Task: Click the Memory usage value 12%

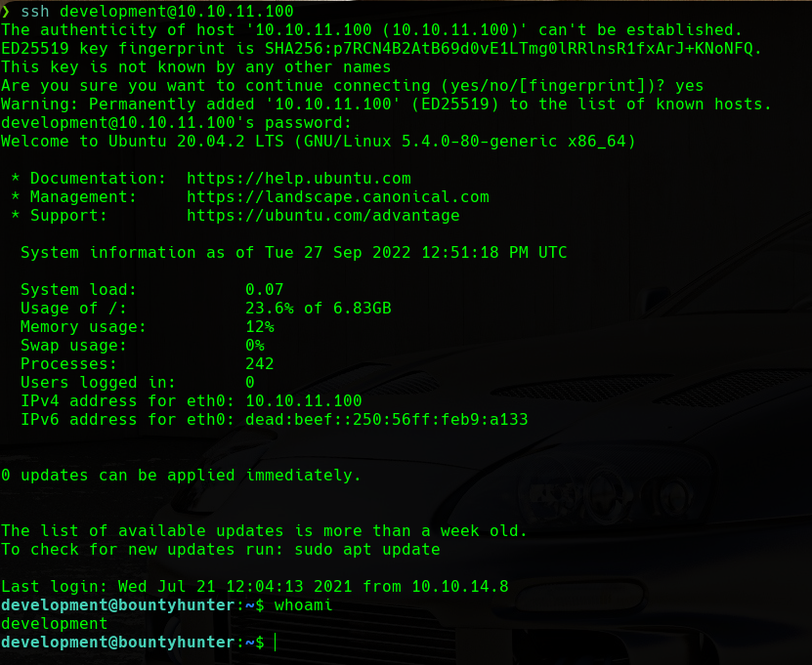Action: (259, 327)
